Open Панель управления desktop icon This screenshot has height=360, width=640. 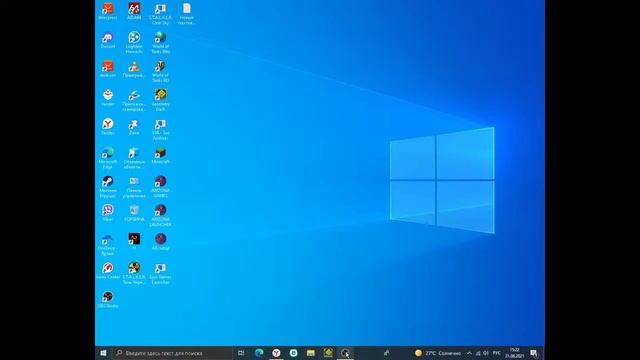tap(134, 187)
